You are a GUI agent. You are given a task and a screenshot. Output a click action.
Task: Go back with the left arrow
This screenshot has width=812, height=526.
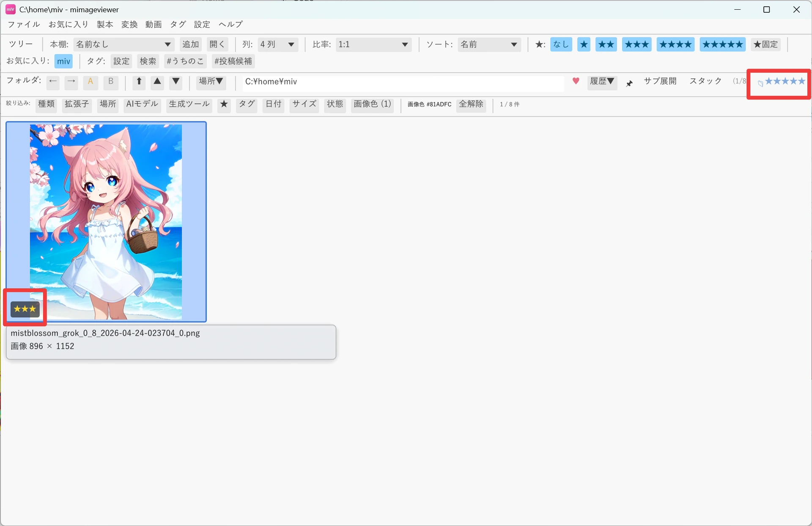(53, 81)
